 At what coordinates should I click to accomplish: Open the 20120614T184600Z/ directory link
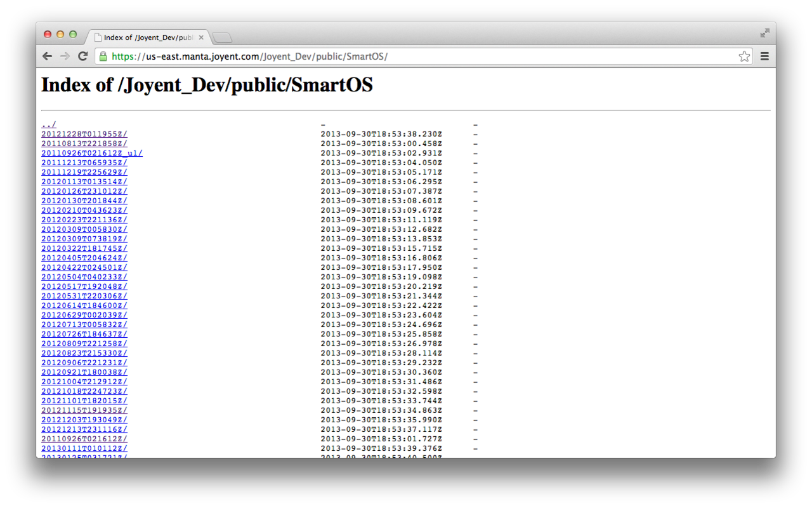click(84, 305)
